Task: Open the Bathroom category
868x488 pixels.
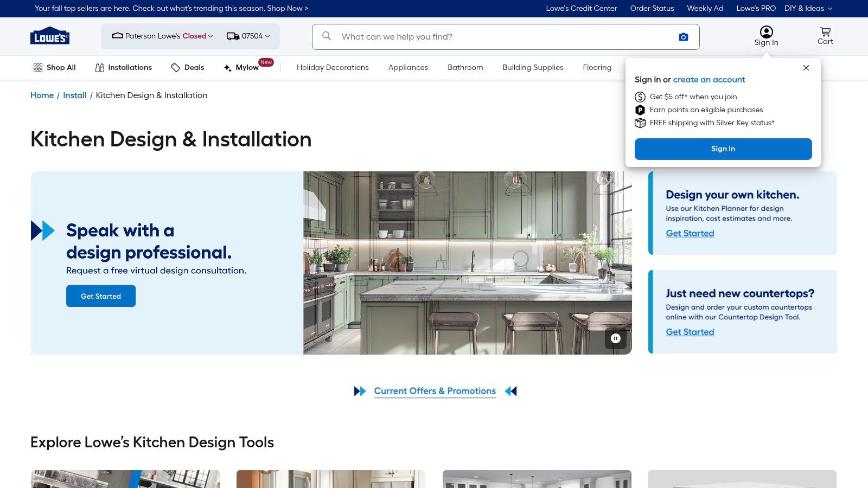Action: point(464,67)
